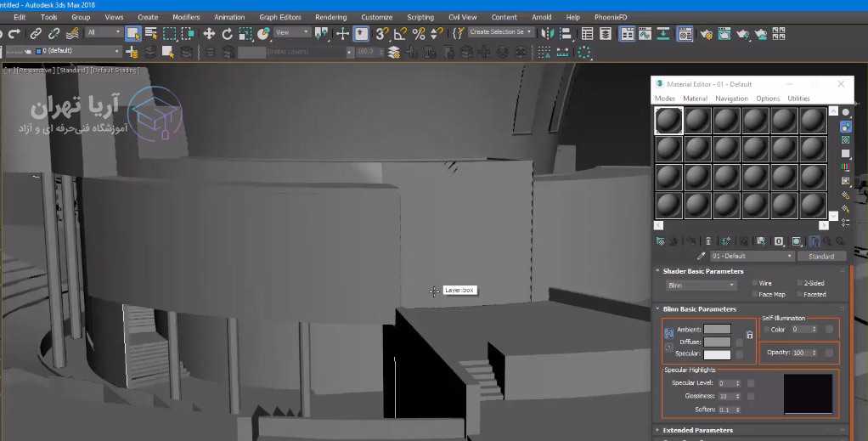The height and width of the screenshot is (441, 868).
Task: Toggle 3D Snaps button
Action: tap(381, 34)
